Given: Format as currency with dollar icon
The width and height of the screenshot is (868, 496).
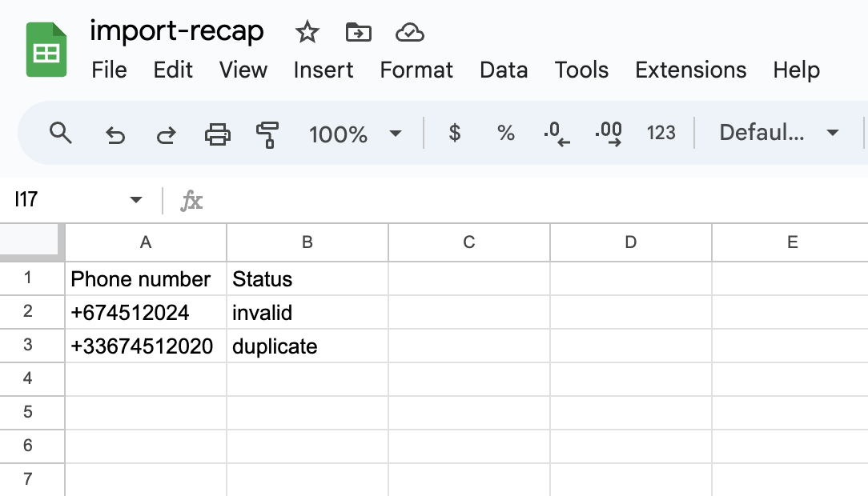Looking at the screenshot, I should tap(455, 133).
